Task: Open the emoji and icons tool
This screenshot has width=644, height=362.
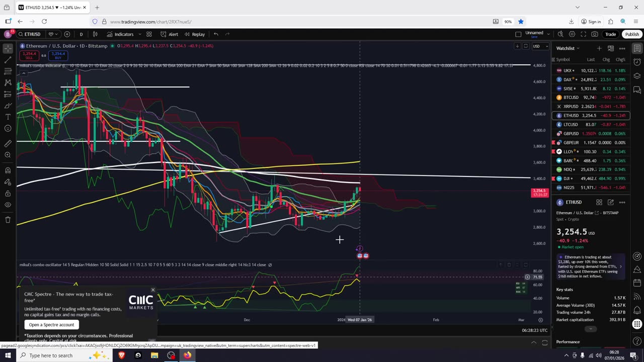Action: (x=8, y=128)
